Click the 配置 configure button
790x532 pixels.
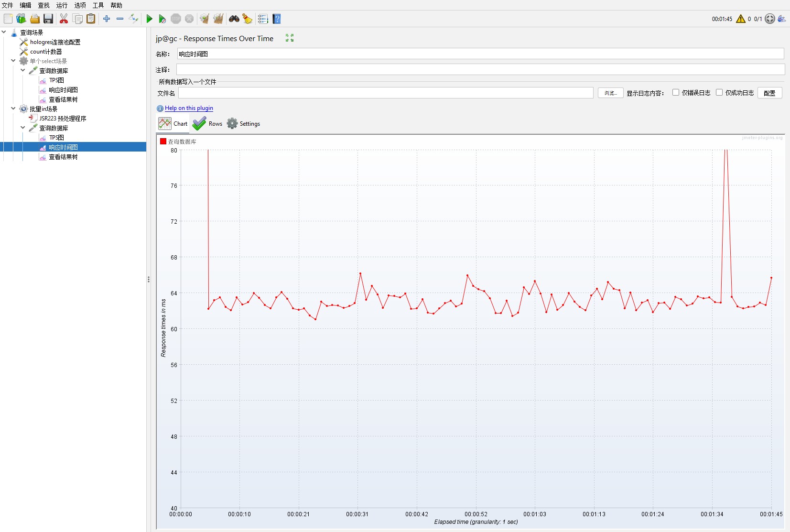coord(769,93)
